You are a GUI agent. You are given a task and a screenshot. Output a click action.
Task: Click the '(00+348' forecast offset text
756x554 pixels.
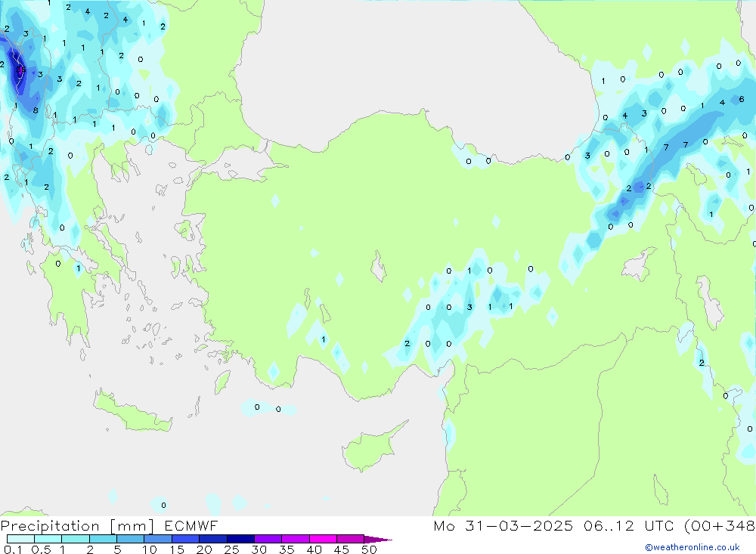pos(720,525)
